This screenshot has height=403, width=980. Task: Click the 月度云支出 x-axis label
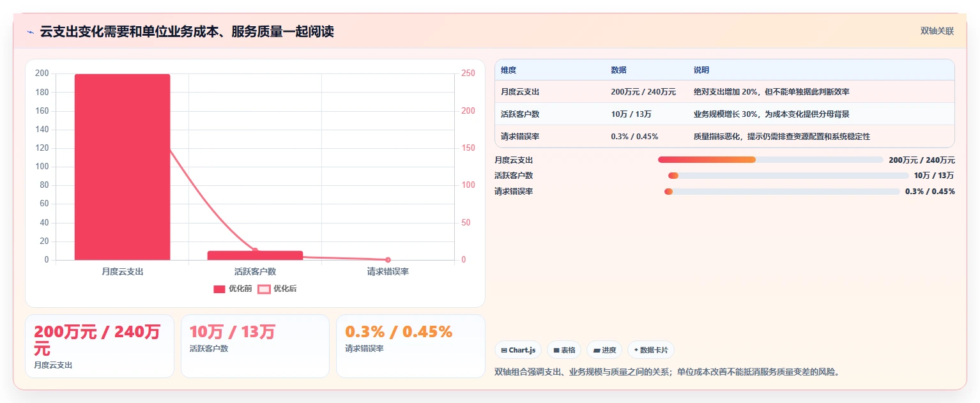[122, 271]
